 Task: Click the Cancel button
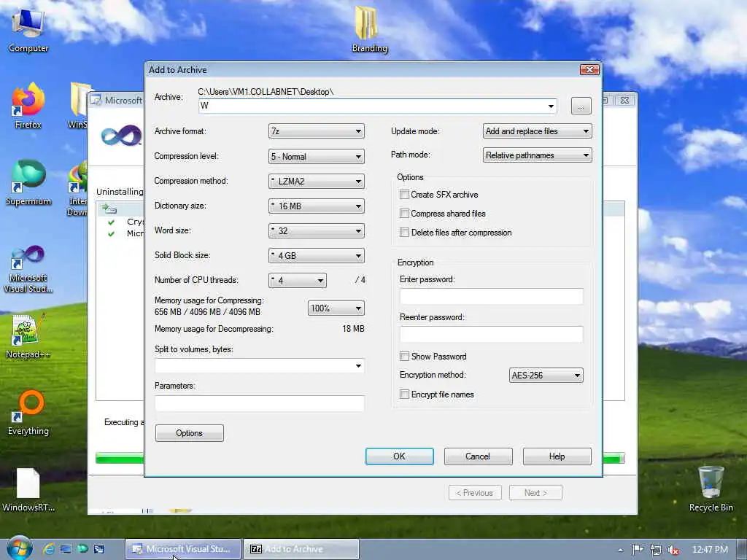tap(478, 456)
